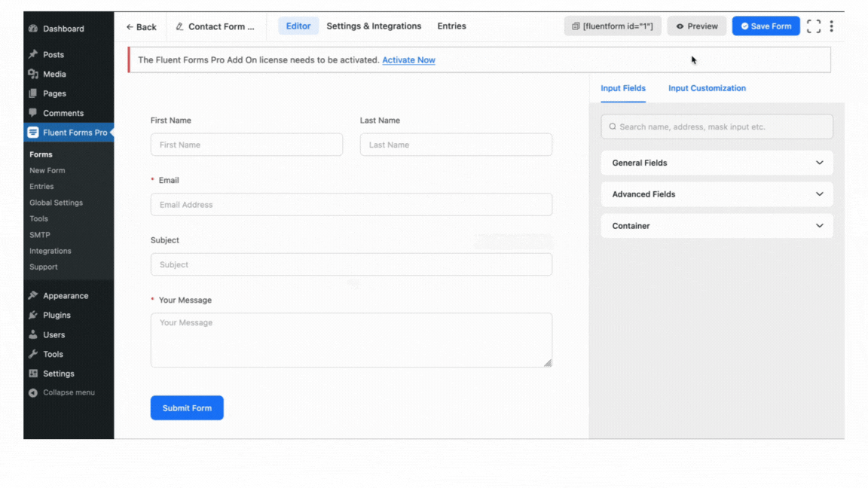Open the three-dot options menu
868x488 pixels.
tap(831, 26)
